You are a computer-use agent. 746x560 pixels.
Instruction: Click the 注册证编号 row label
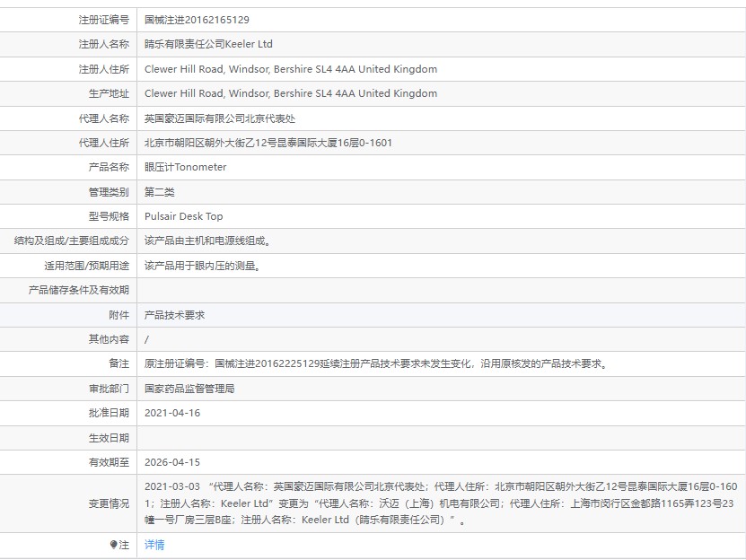click(x=104, y=20)
